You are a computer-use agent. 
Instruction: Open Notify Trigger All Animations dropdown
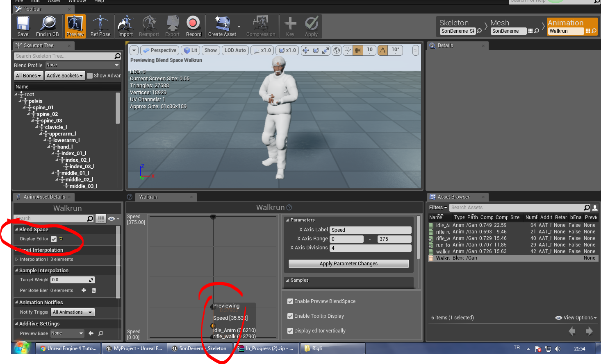pos(73,312)
